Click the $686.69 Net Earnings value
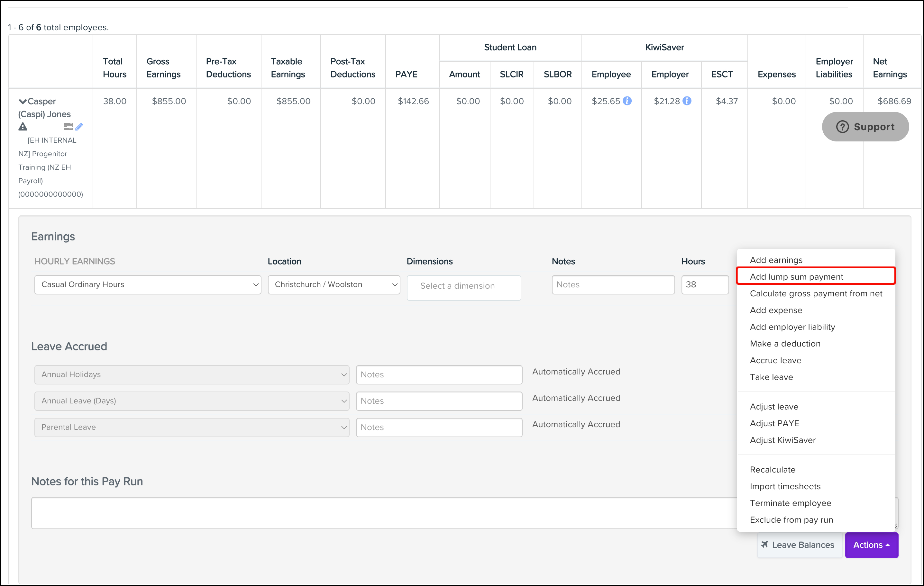This screenshot has height=586, width=924. 894,101
